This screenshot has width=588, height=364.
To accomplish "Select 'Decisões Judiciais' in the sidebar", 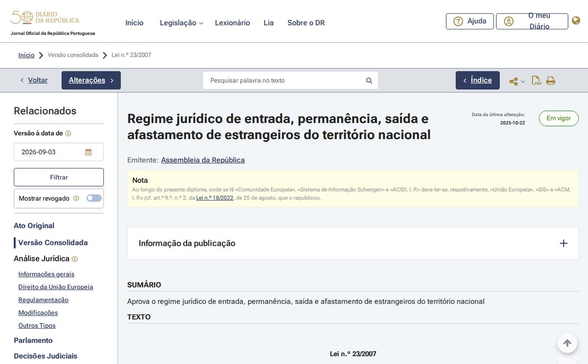I will [x=46, y=356].
